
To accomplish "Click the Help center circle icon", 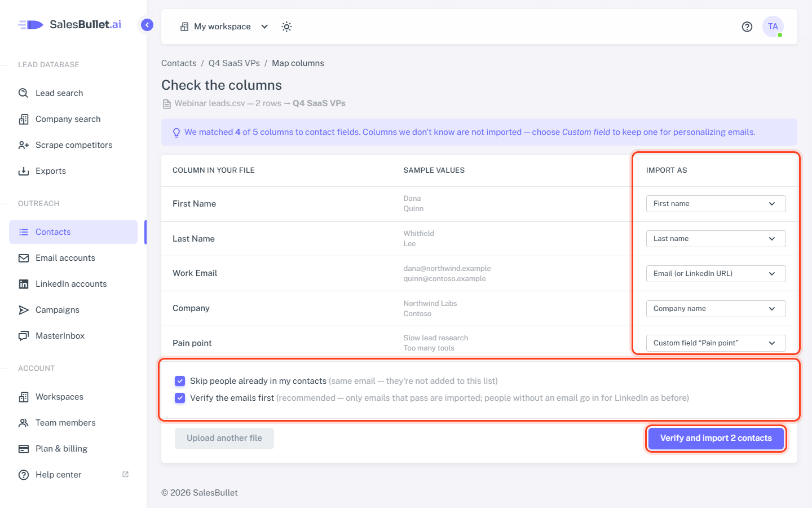I will click(x=24, y=475).
